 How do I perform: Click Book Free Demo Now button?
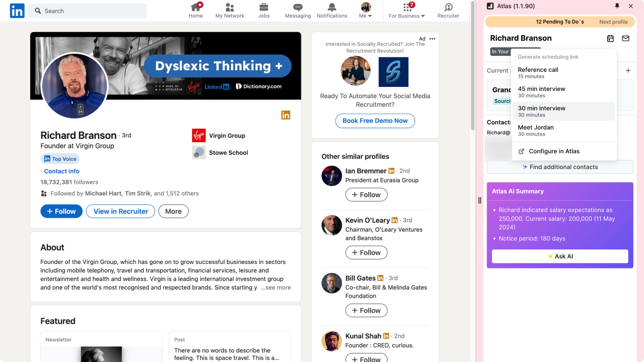tap(375, 121)
